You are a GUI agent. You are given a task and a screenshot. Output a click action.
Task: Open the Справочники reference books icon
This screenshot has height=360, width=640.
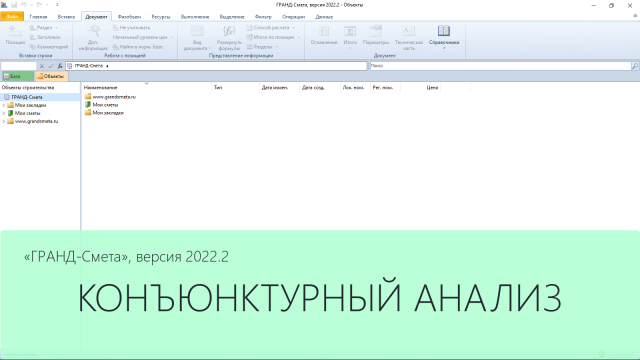pos(444,31)
